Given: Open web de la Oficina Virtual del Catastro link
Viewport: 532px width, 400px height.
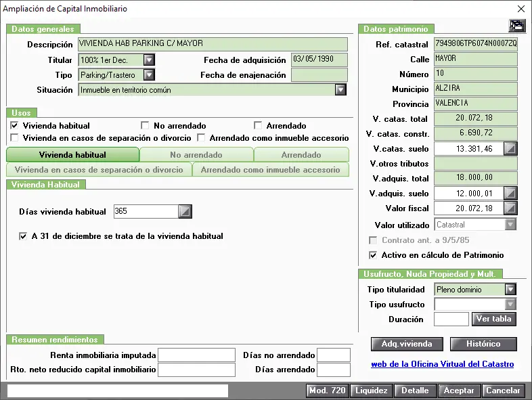Looking at the screenshot, I should 443,364.
